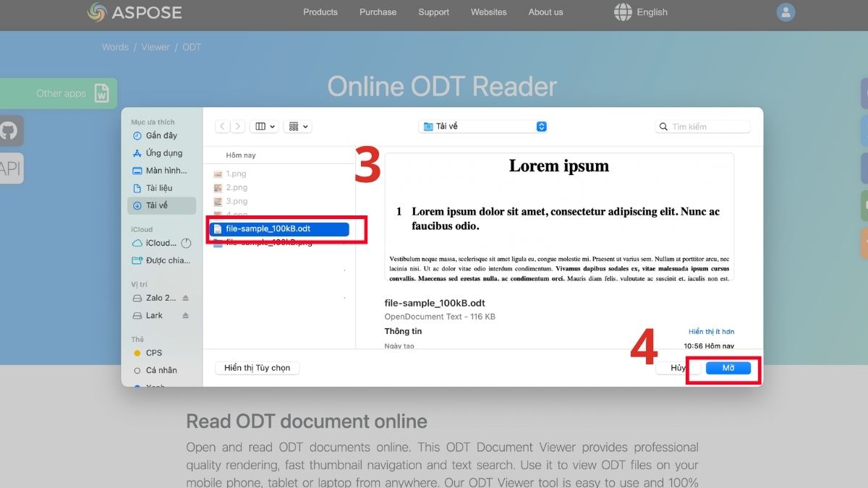Select the Màn hình desktop sidebar item
This screenshot has height=488, width=868.
[x=159, y=171]
